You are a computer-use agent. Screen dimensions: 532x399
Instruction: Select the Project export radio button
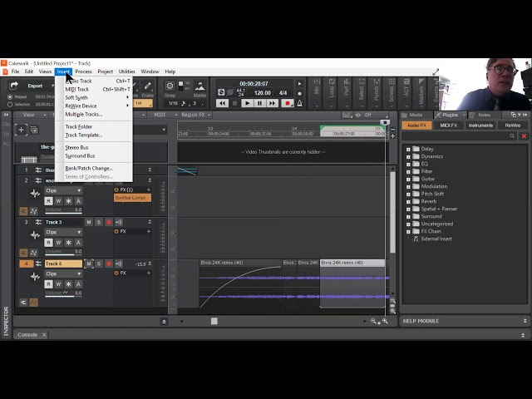click(10, 96)
